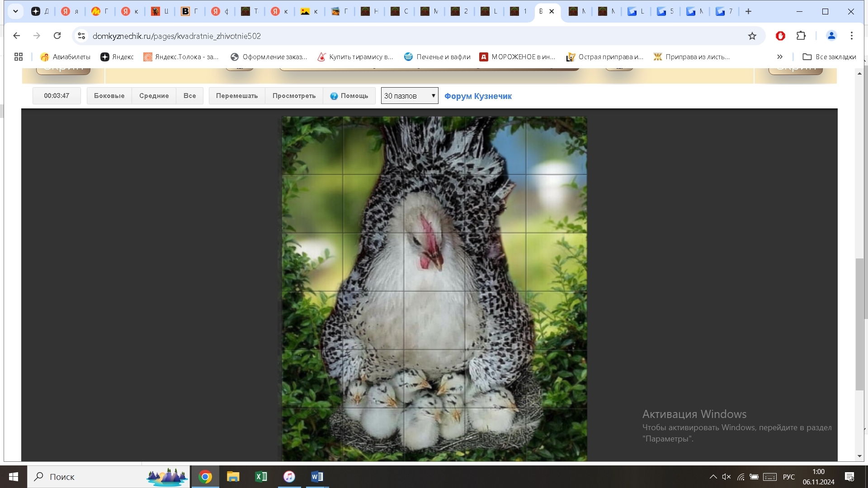Open the site information icon in address bar

pyautogui.click(x=81, y=36)
